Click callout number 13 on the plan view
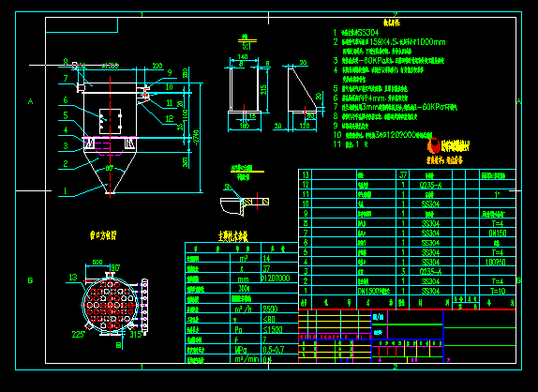Image resolution: width=538 pixels, height=392 pixels. coord(73,277)
